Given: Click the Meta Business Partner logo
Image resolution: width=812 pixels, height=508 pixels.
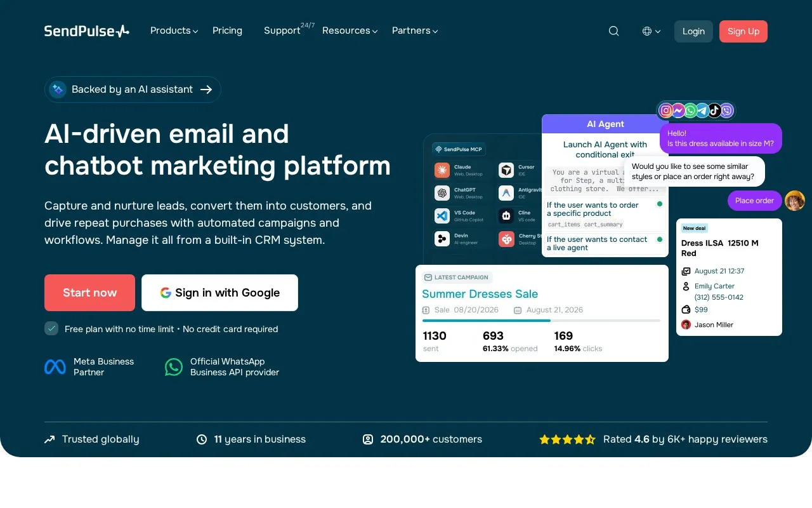Looking at the screenshot, I should (55, 367).
